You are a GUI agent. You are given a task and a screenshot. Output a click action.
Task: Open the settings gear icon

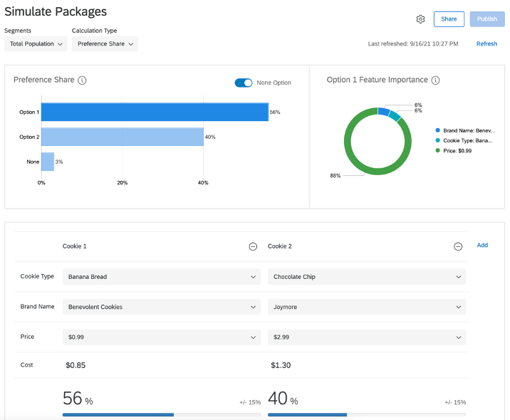[420, 19]
